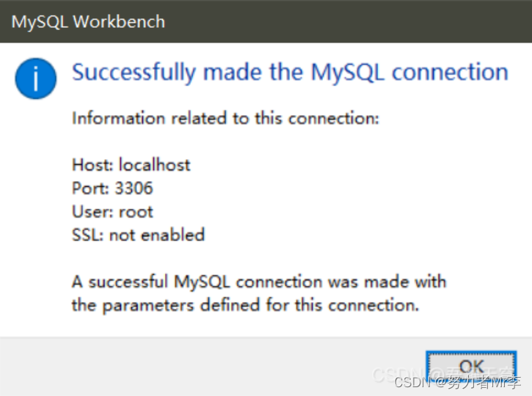532x396 pixels.
Task: Click the word 'connection' in the blue heading
Action: coord(450,72)
